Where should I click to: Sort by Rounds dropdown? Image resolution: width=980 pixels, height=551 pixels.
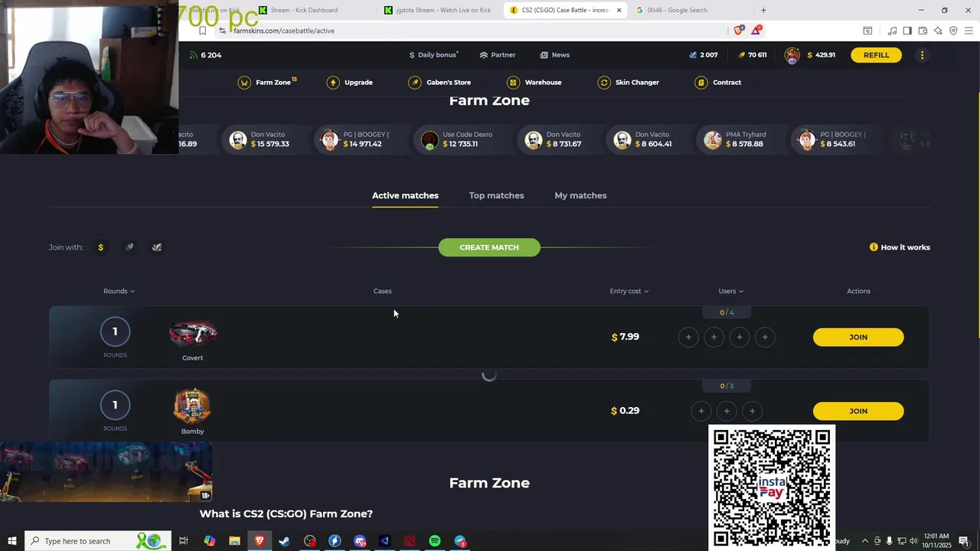click(x=119, y=291)
